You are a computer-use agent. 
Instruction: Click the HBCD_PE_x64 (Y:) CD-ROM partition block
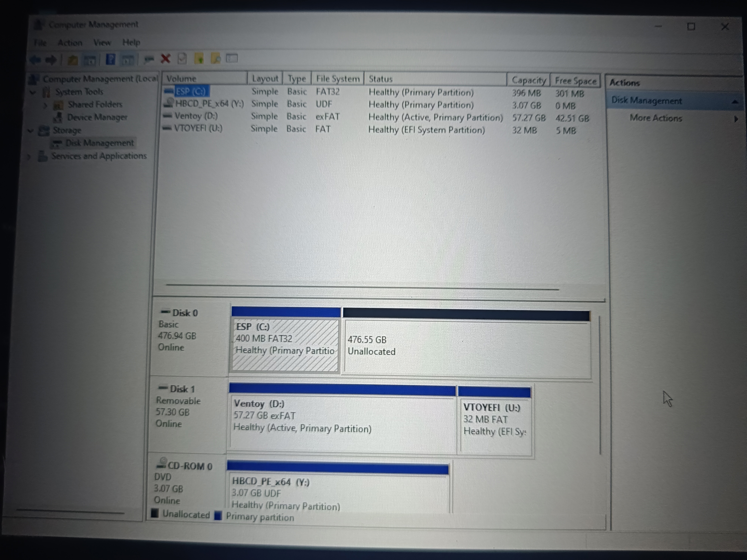click(338, 489)
